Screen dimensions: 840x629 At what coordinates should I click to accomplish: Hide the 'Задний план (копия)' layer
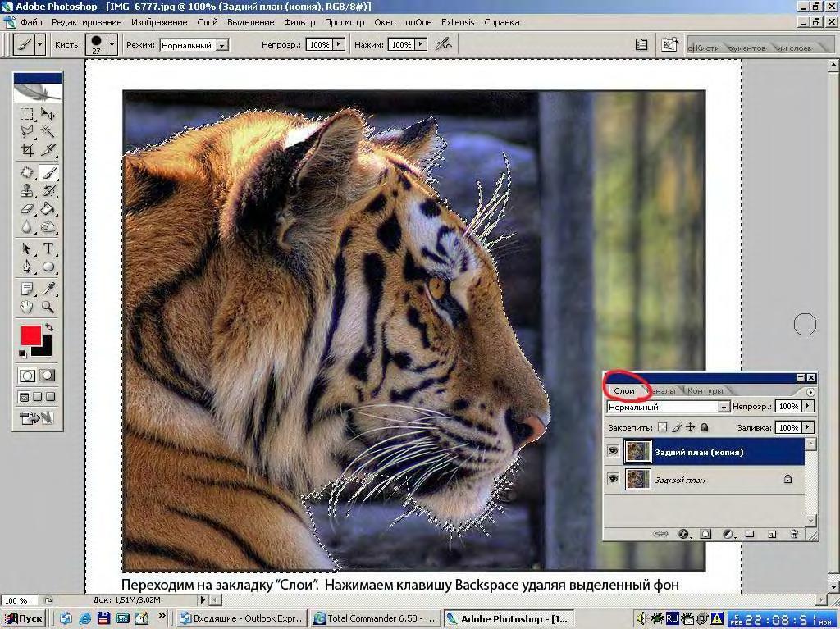pyautogui.click(x=613, y=451)
